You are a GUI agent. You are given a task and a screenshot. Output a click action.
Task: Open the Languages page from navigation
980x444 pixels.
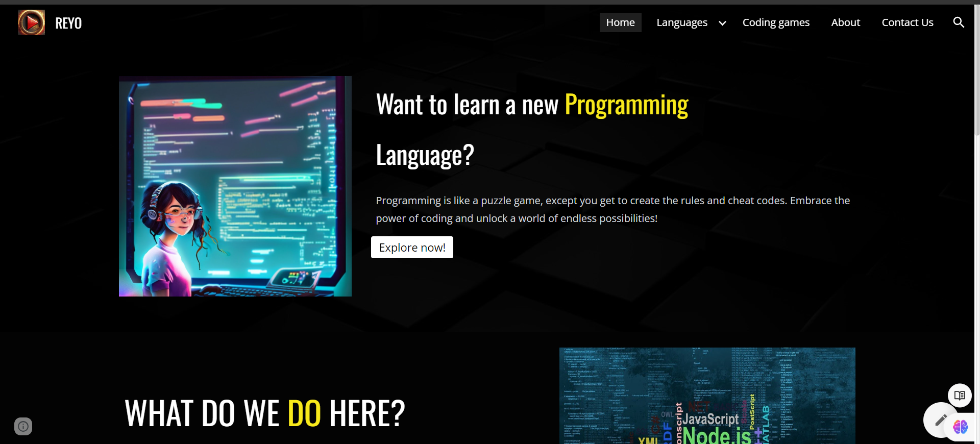click(681, 22)
